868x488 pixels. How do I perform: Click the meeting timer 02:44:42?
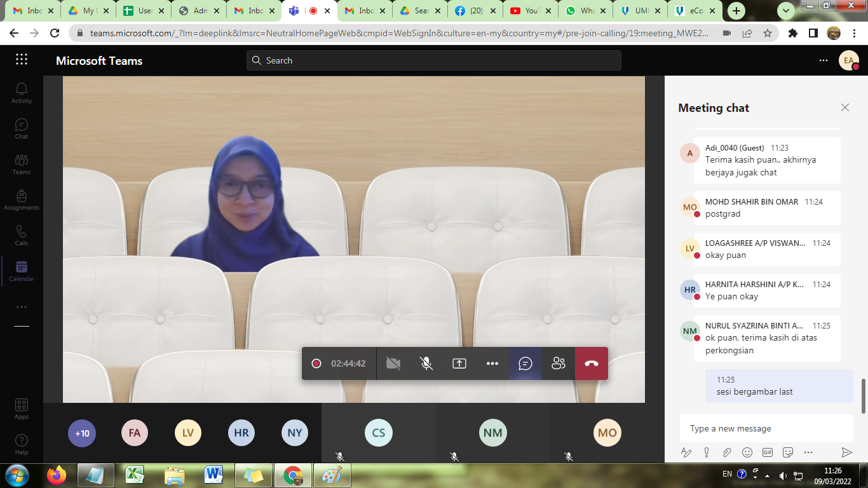pos(348,363)
